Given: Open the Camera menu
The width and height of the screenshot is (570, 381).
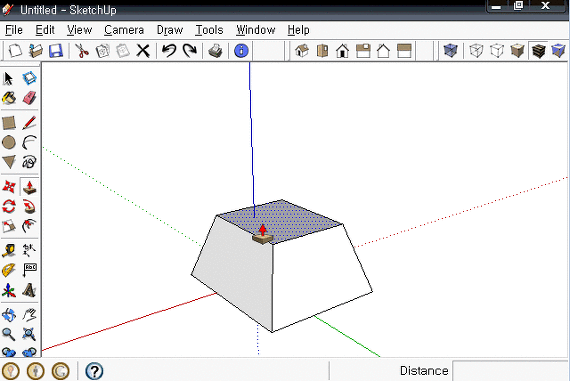Looking at the screenshot, I should pyautogui.click(x=124, y=30).
